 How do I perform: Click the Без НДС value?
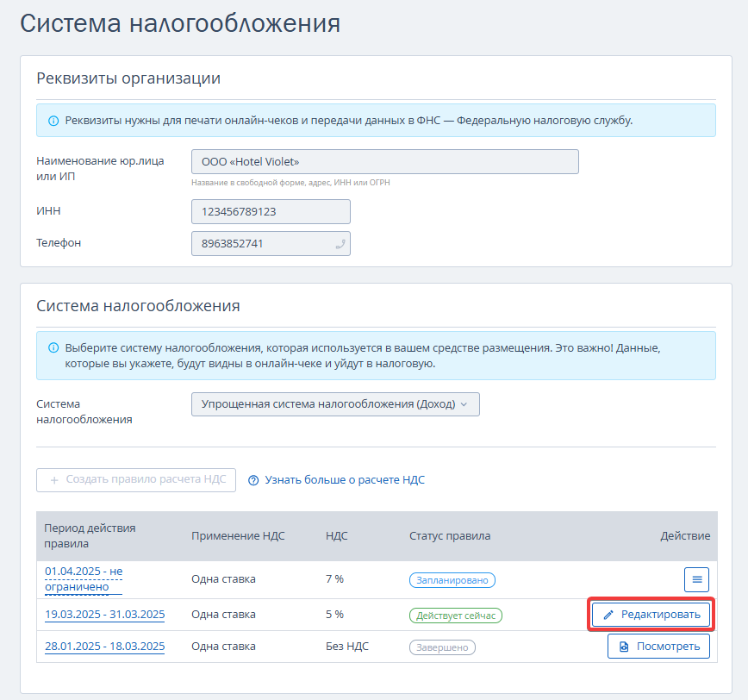click(x=347, y=646)
